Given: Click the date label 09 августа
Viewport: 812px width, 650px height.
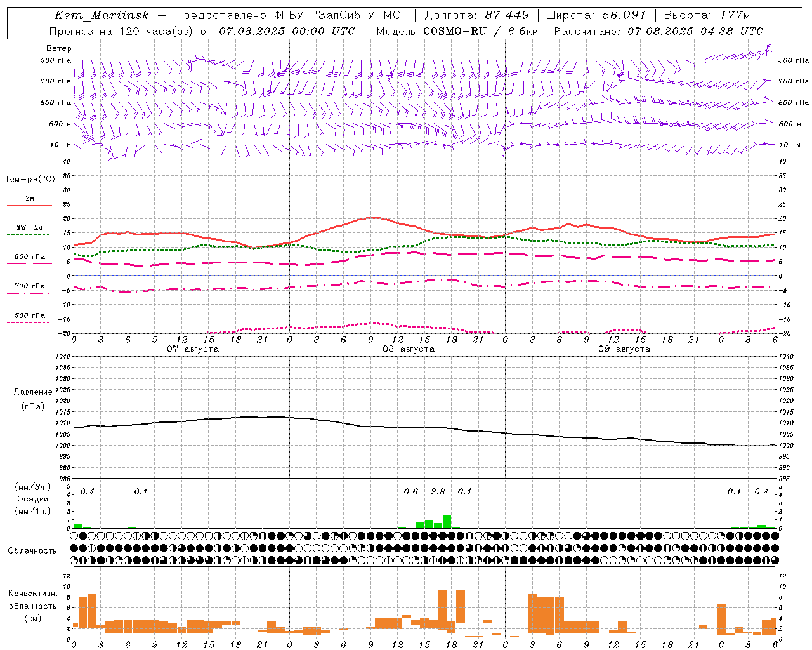Looking at the screenshot, I should point(624,349).
